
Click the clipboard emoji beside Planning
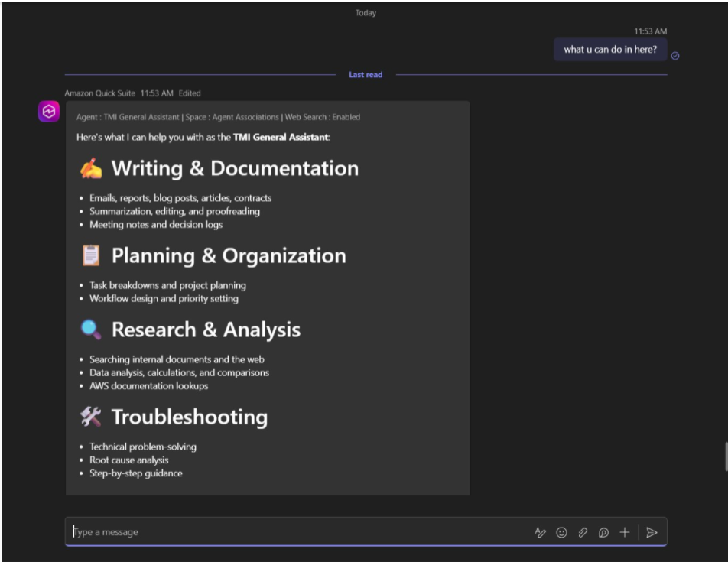(x=91, y=255)
